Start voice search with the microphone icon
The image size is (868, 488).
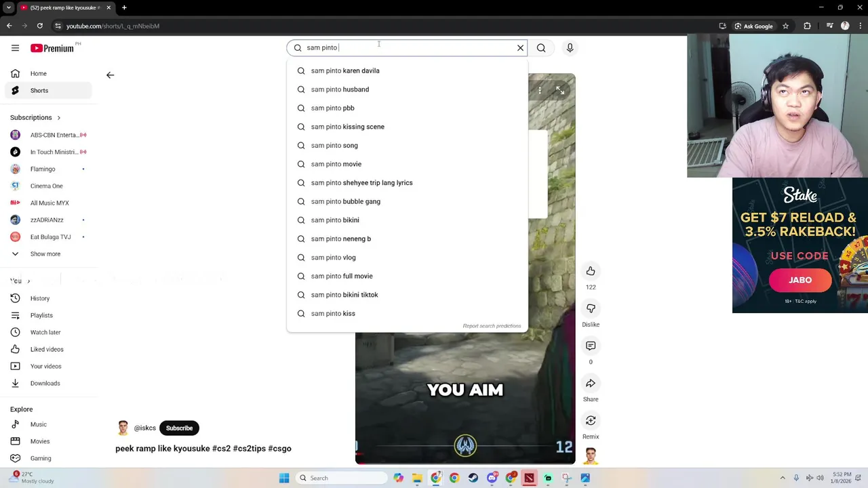tap(570, 48)
